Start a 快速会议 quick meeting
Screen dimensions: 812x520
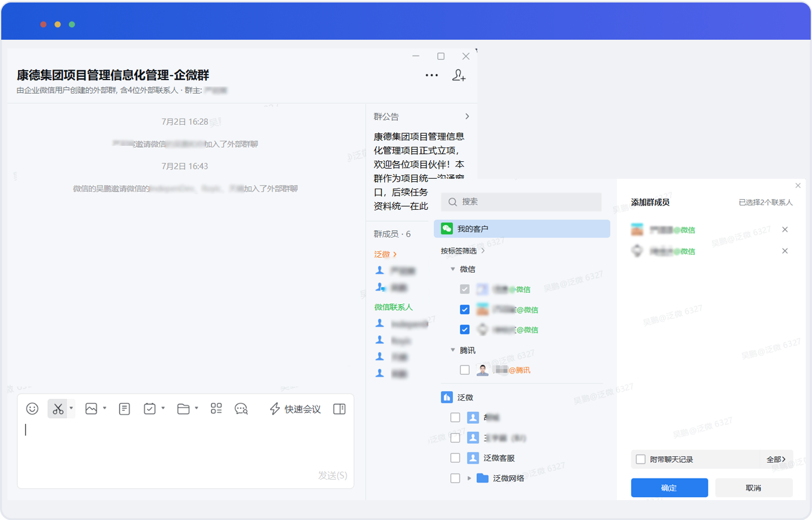click(x=295, y=409)
